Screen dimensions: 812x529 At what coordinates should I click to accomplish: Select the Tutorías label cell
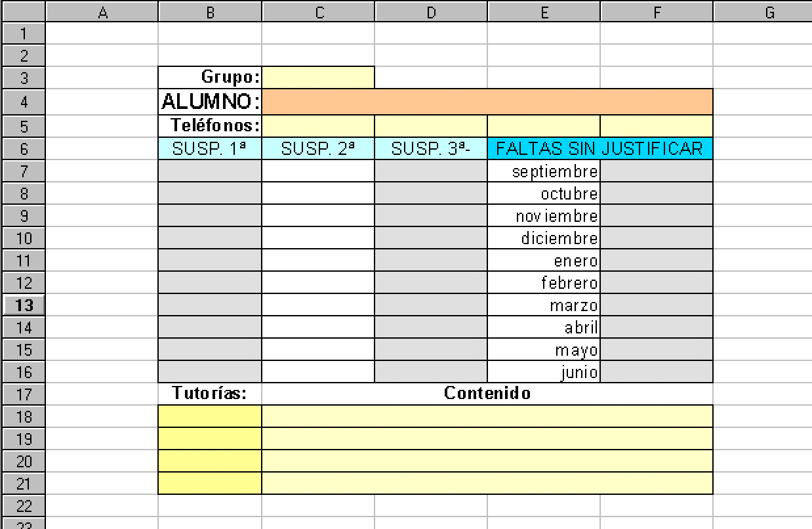211,394
